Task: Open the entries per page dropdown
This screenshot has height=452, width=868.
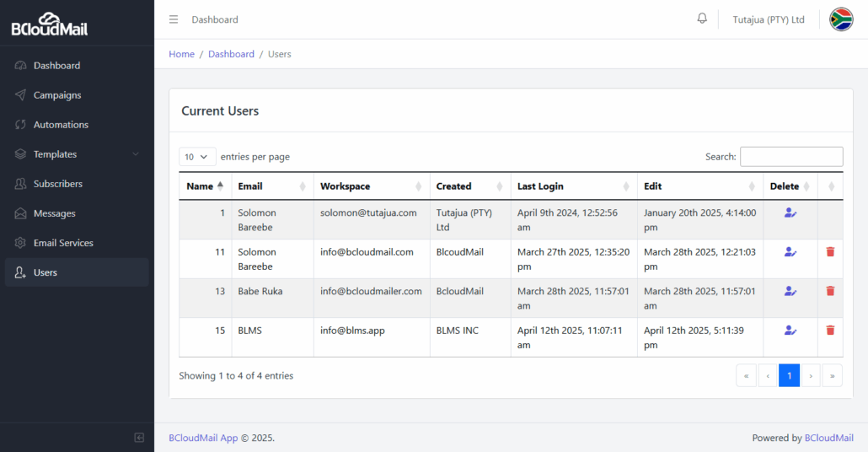Action: click(x=197, y=157)
